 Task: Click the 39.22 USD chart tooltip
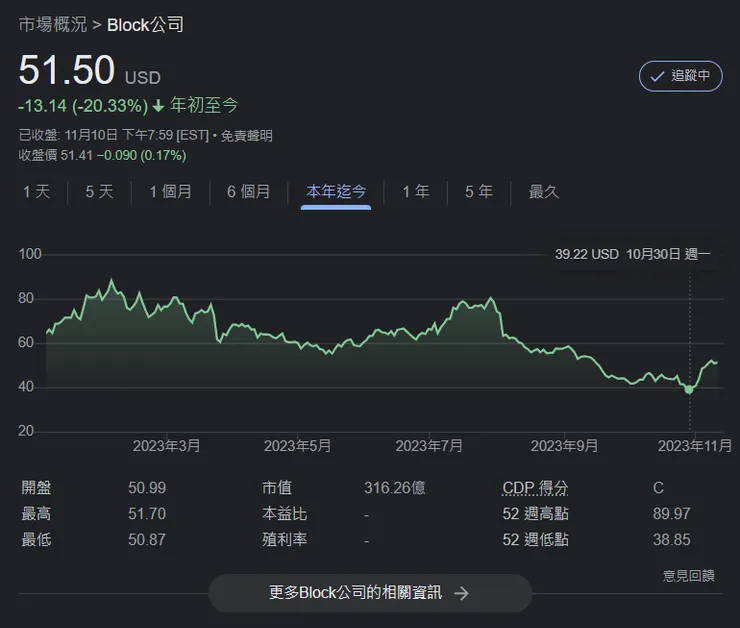[x=632, y=254]
